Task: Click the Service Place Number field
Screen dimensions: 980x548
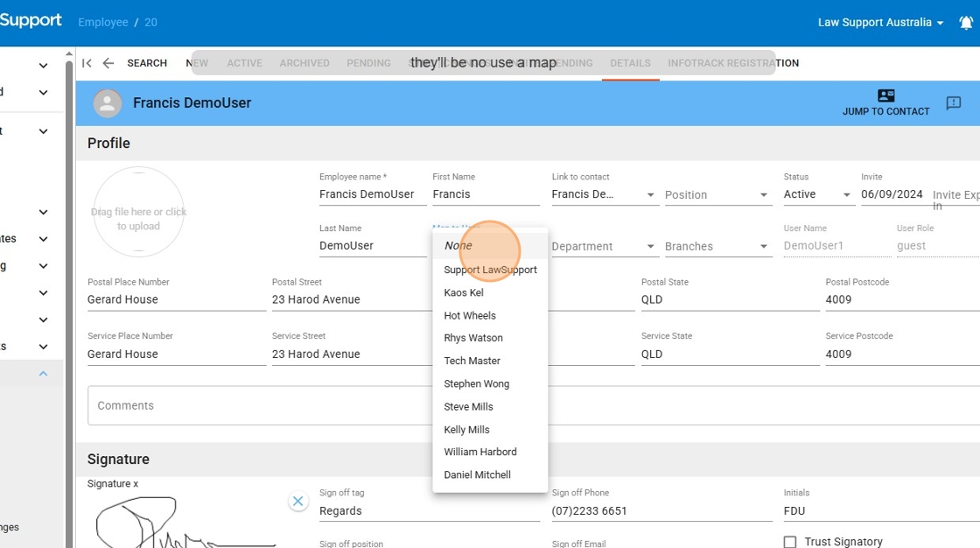Action: (176, 354)
